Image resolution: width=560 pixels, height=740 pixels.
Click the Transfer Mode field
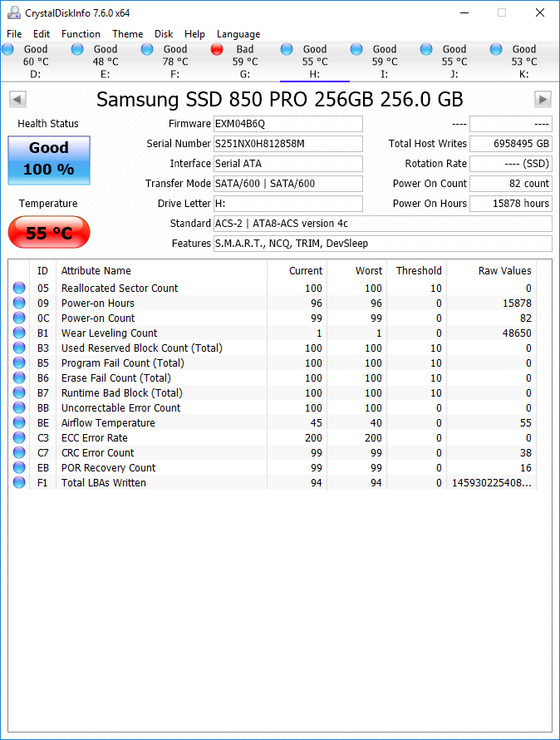click(x=288, y=184)
